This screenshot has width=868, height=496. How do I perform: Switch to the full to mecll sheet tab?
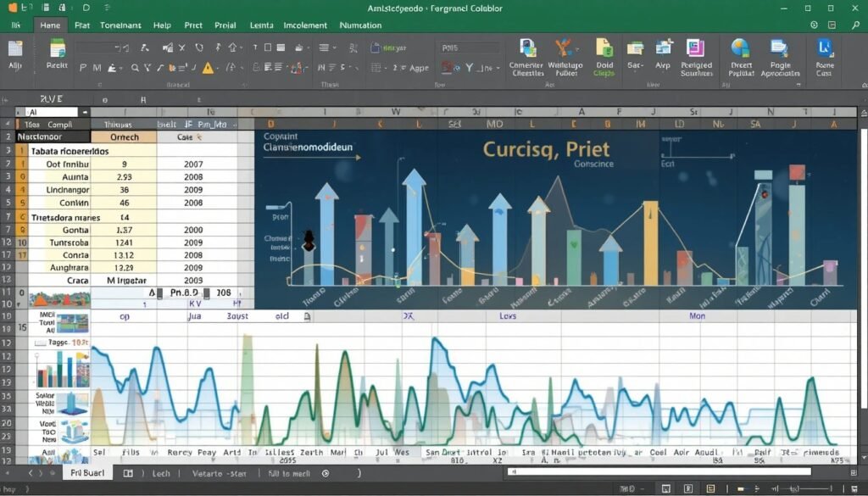[289, 473]
